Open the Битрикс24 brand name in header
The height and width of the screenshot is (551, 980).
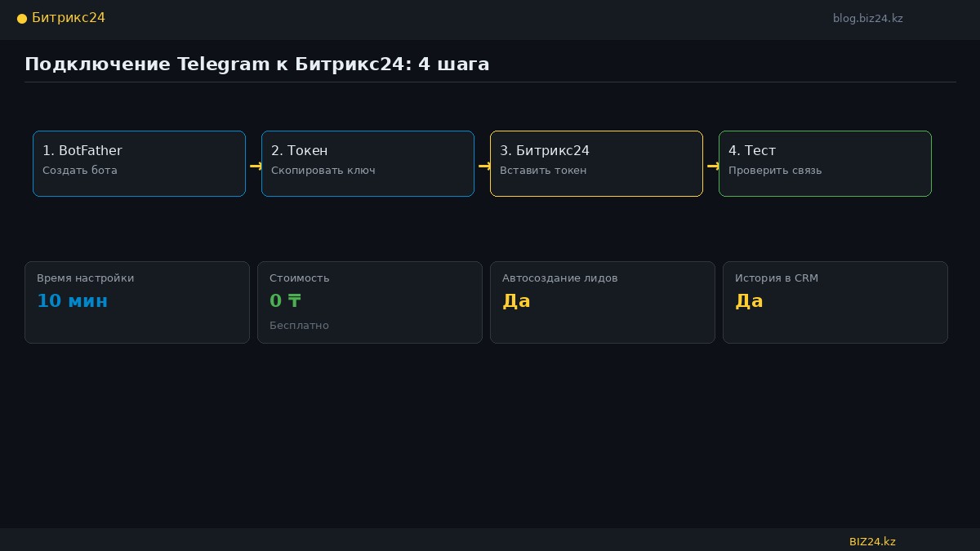(69, 18)
